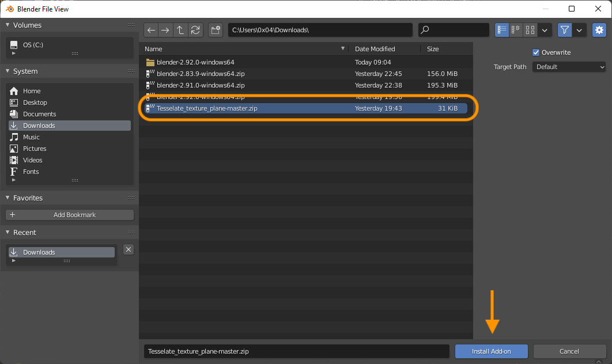Open the Documents system folder
The width and height of the screenshot is (612, 364).
pyautogui.click(x=39, y=114)
